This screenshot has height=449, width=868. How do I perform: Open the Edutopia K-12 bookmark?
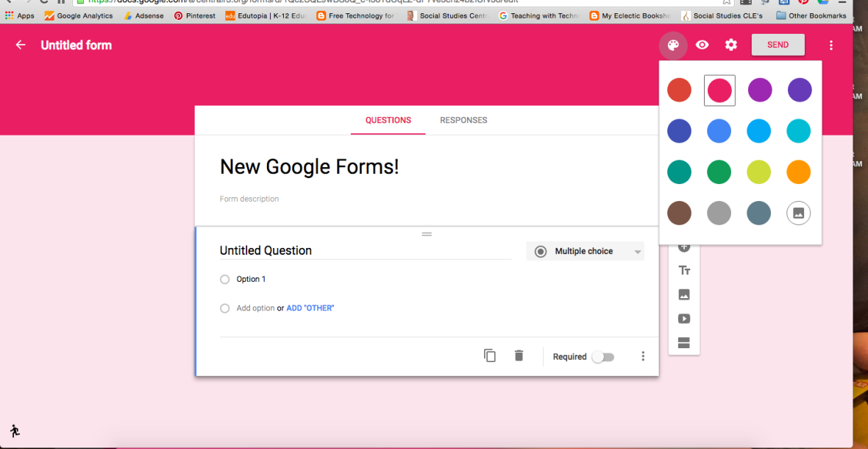267,16
